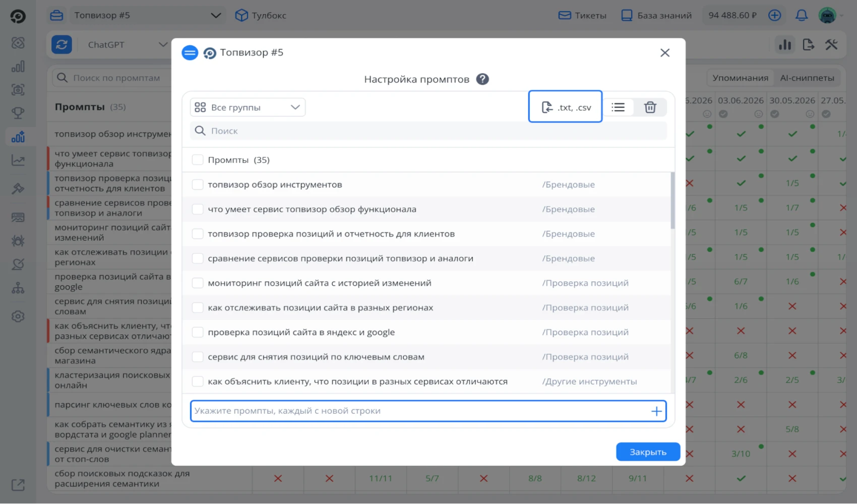Screen dimensions: 857x504
Task: Click the prompt list scrollbar in the dialog
Action: pyautogui.click(x=672, y=201)
